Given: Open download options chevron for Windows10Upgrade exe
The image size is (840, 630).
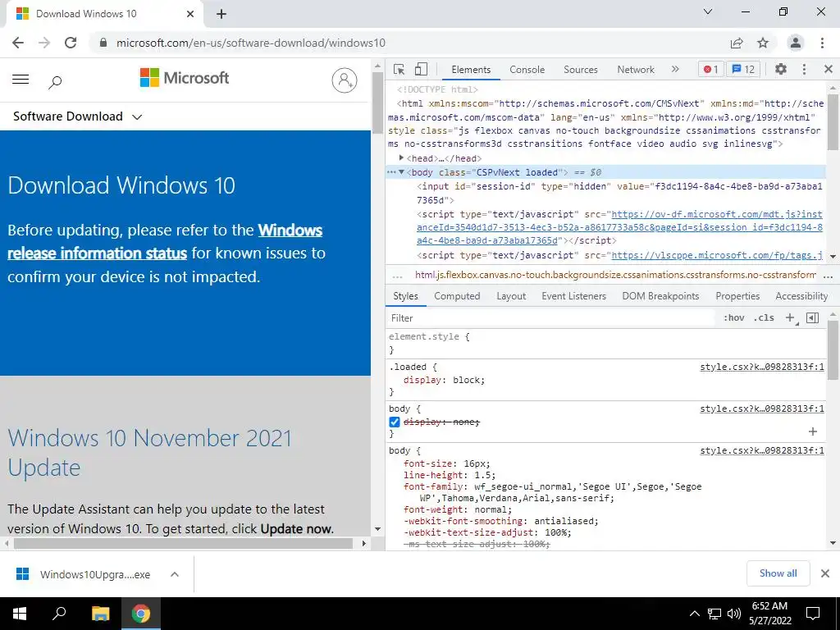Looking at the screenshot, I should pos(175,574).
